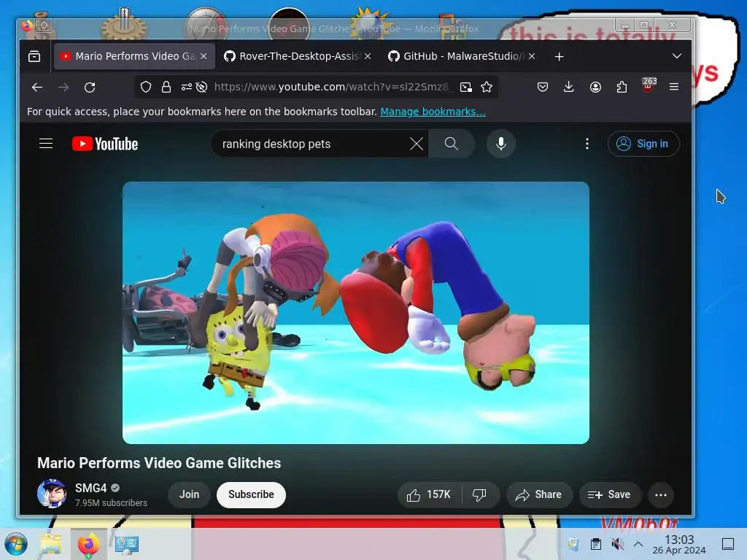The height and width of the screenshot is (560, 747).
Task: Open taskbar clock 13:03
Action: pos(679,544)
